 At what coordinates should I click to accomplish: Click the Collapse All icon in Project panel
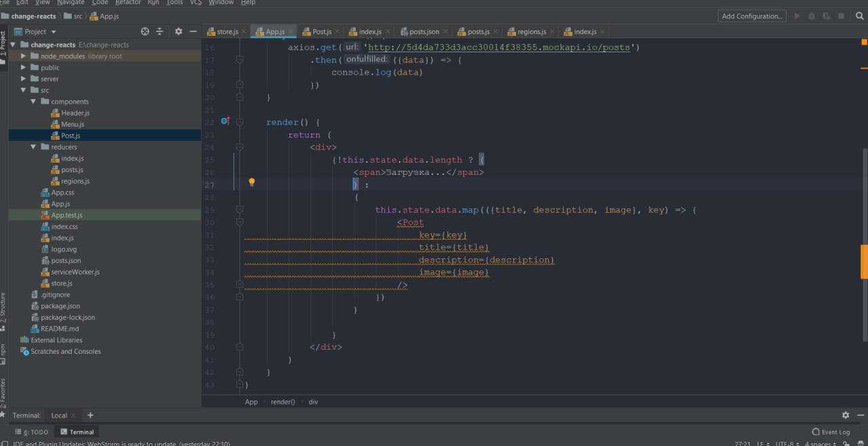point(160,31)
